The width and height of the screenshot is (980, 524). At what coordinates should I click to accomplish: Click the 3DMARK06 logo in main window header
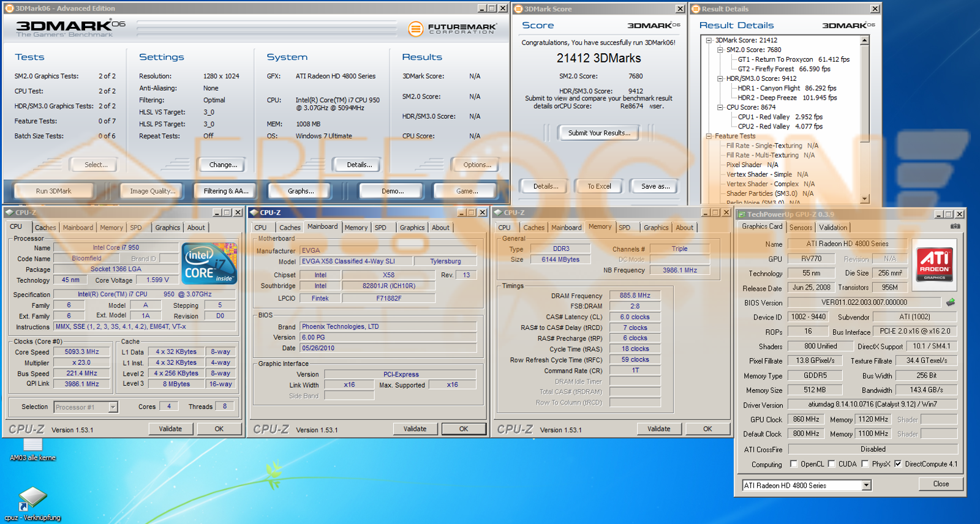point(70,27)
